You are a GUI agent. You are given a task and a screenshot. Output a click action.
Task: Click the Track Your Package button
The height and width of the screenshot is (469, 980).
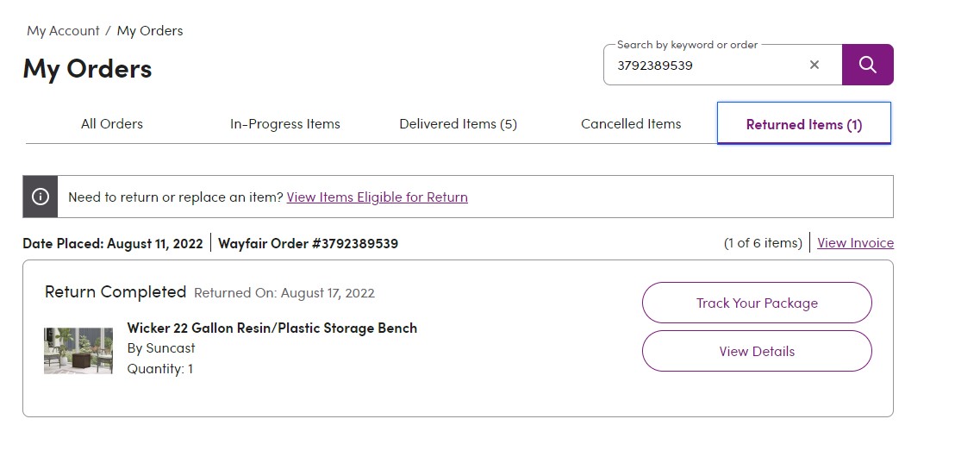pyautogui.click(x=757, y=303)
